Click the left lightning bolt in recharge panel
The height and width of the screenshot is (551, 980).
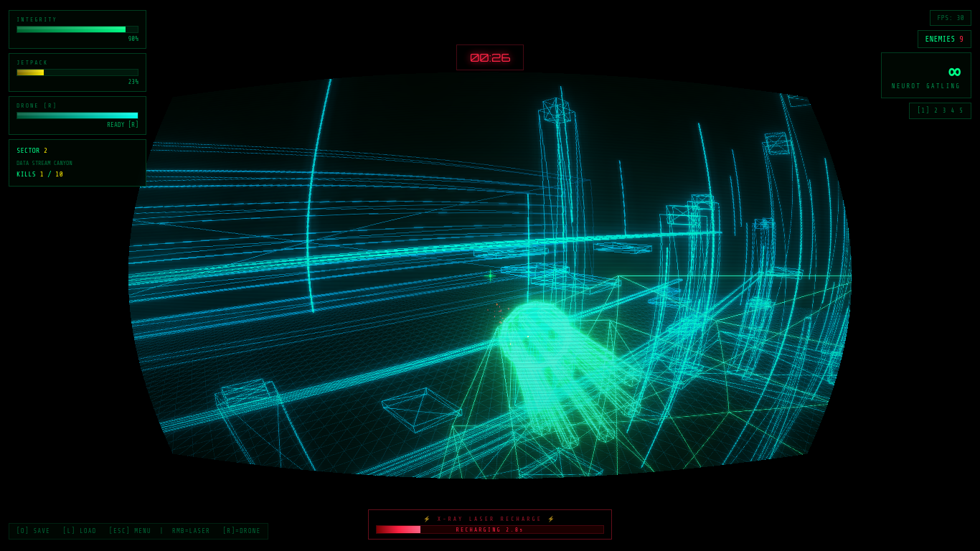[x=426, y=519]
